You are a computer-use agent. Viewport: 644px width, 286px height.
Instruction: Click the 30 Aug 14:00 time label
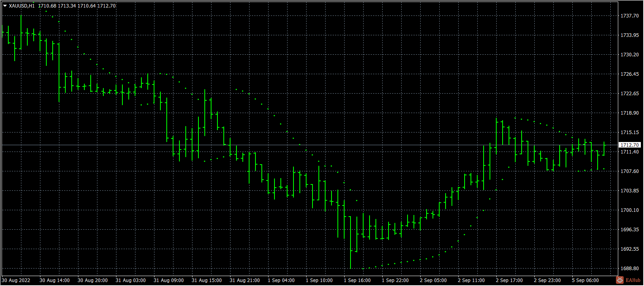55,280
